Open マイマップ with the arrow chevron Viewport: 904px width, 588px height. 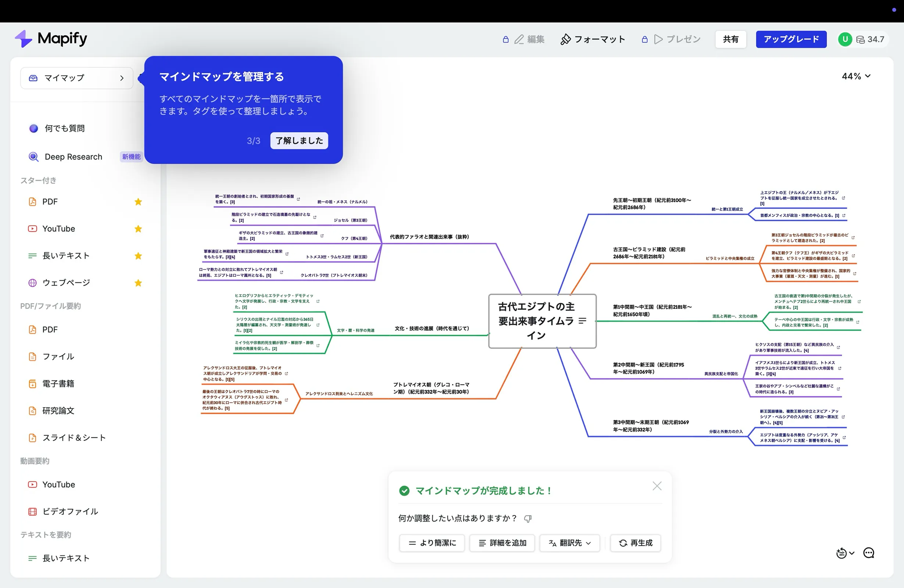[x=122, y=78]
